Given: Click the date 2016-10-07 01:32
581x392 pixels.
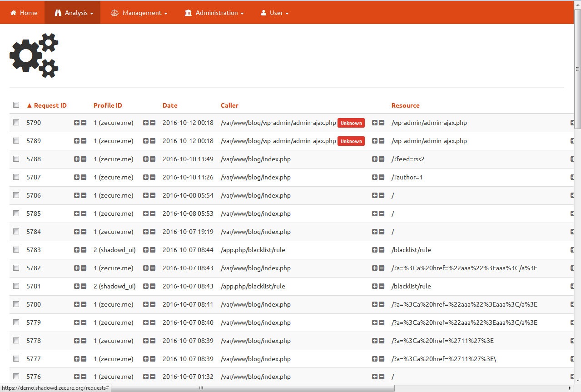Looking at the screenshot, I should click(188, 377).
